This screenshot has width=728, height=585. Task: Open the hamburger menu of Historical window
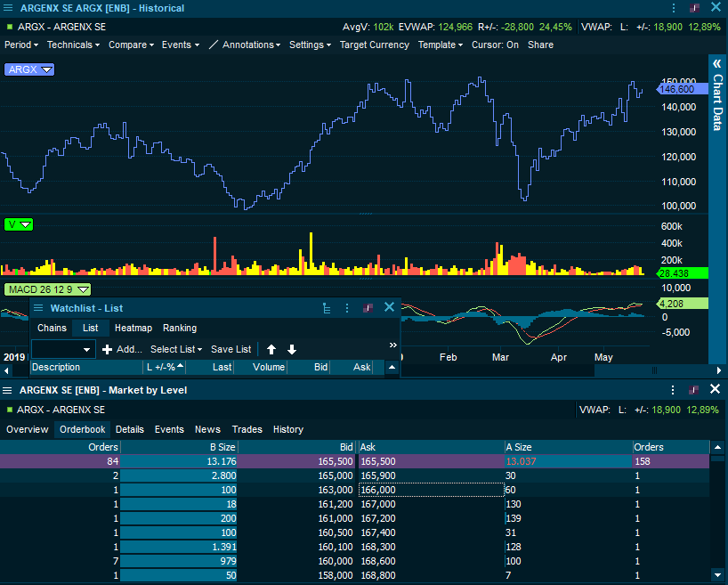(x=8, y=8)
